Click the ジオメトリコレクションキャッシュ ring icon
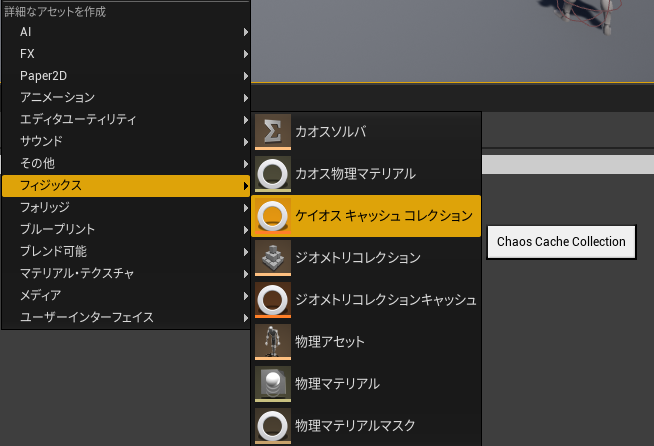 click(x=273, y=300)
